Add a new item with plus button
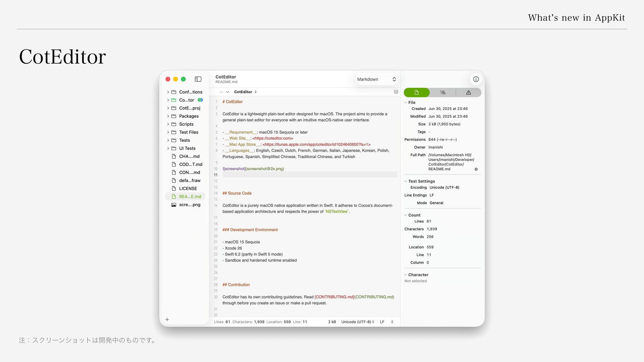Screen dimensions: 644x362 click(x=167, y=319)
